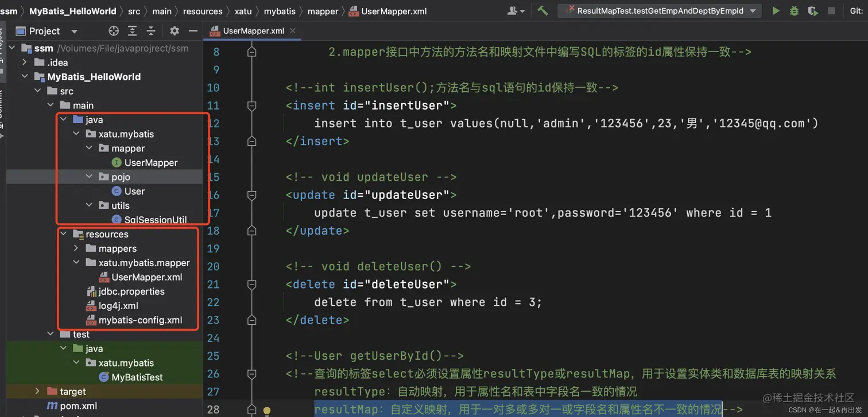Viewport: 868px width, 417px height.
Task: Click the Collapse All icon in Project panel
Action: pyautogui.click(x=151, y=31)
